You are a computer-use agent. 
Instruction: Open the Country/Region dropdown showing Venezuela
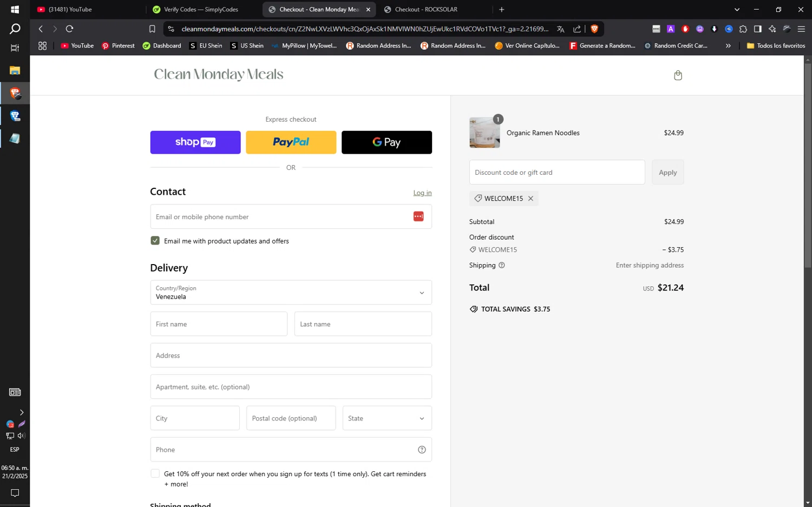[x=291, y=292]
